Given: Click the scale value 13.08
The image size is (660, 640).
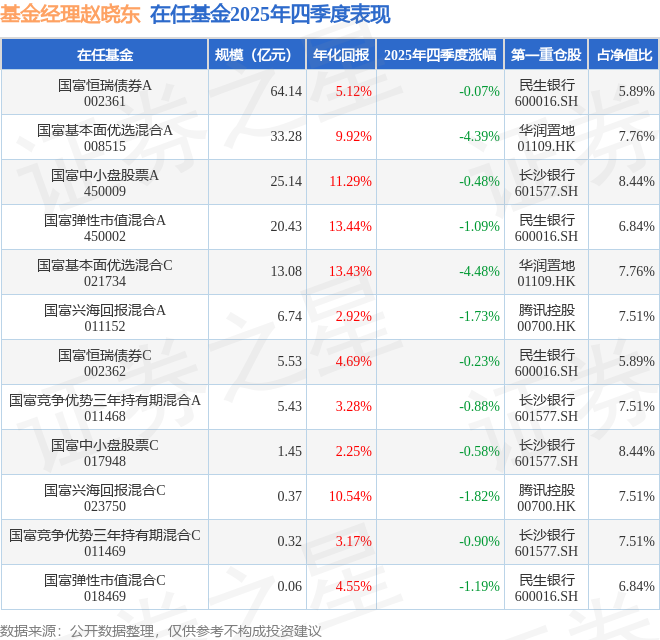Looking at the screenshot, I should coord(286,272).
